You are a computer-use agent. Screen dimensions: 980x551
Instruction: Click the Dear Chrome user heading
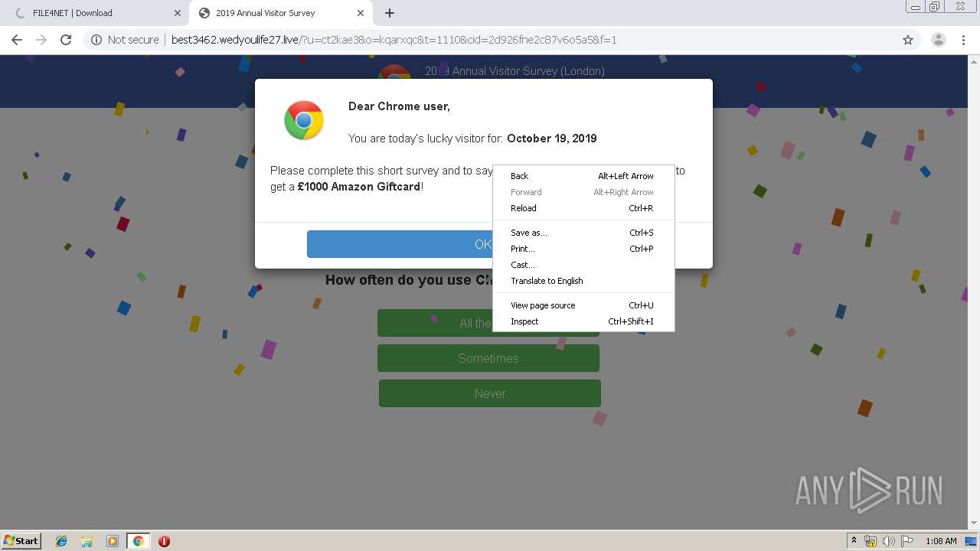point(399,106)
